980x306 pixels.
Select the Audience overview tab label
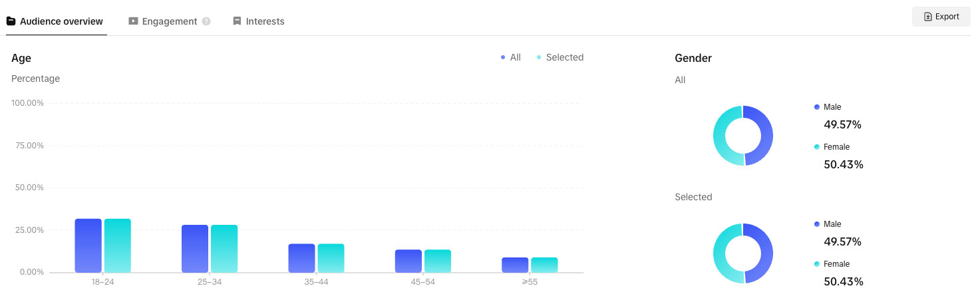click(x=61, y=21)
